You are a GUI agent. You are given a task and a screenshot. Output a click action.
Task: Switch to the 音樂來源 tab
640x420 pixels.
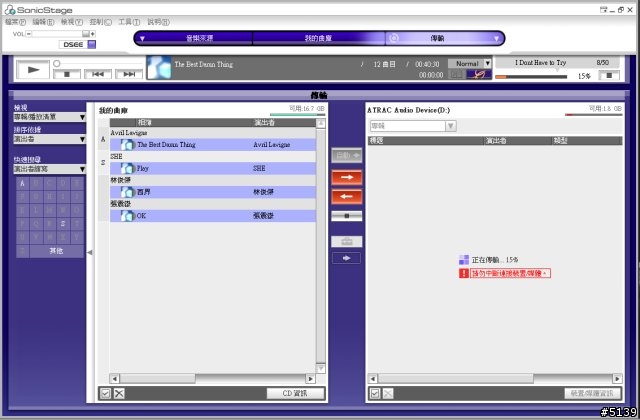199,38
